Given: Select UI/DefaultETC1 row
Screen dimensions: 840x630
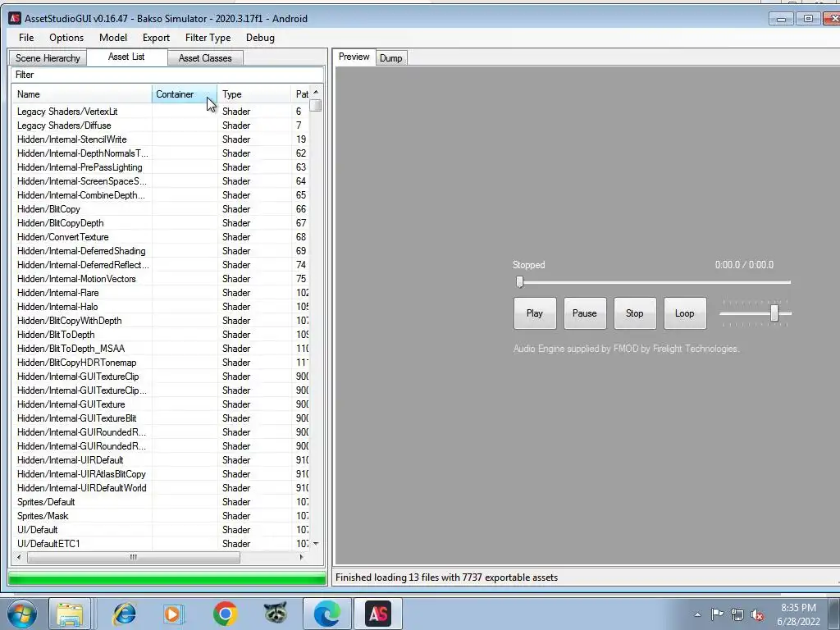Looking at the screenshot, I should (160, 543).
